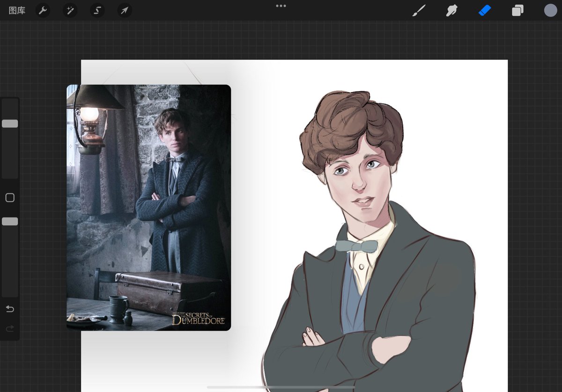The image size is (562, 392).
Task: Open the Gallery (图库) button
Action: [x=17, y=10]
